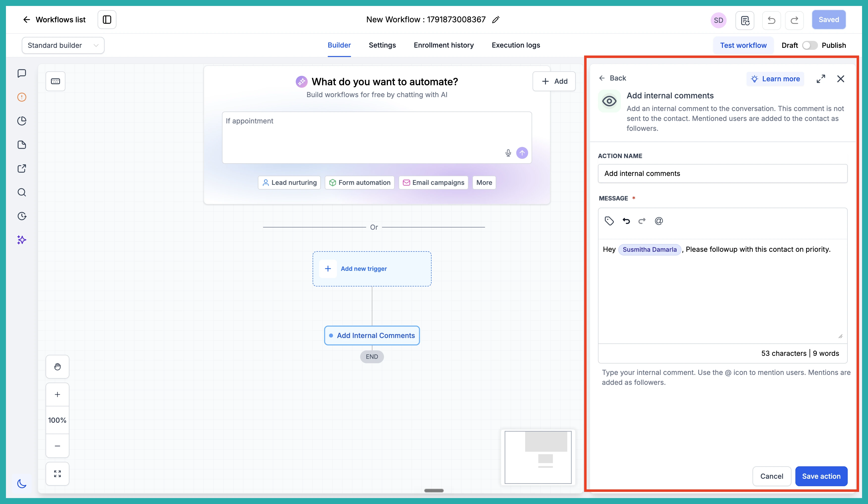Click the minimap thumbnail on canvas

pyautogui.click(x=538, y=457)
